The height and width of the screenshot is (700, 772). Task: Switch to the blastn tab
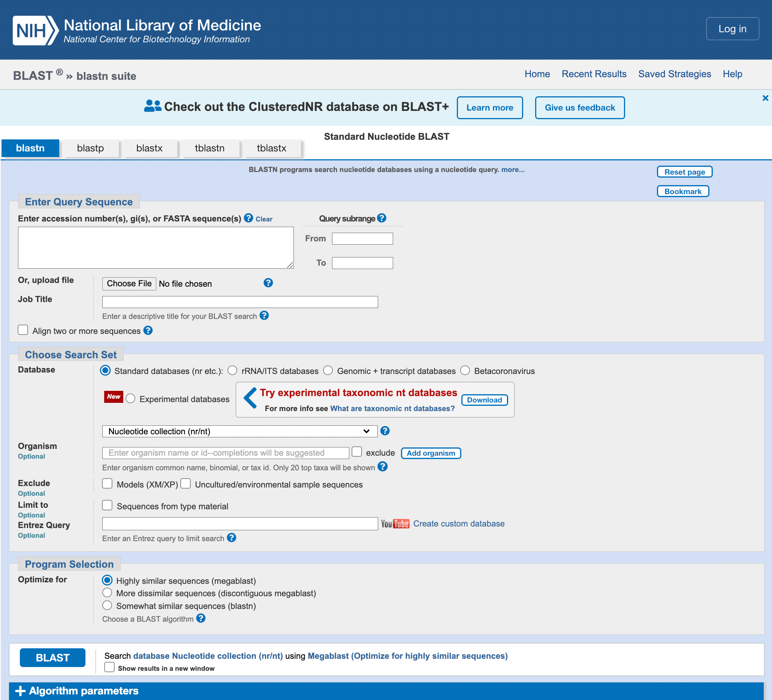30,148
